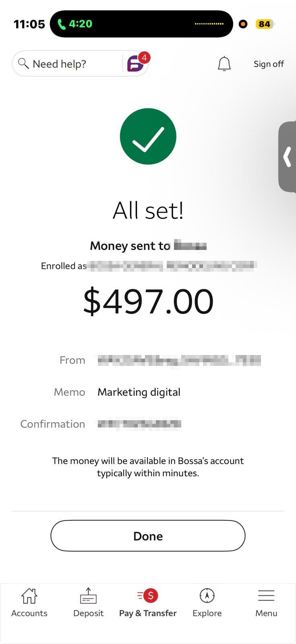Screen dimensions: 296x644
Task: Tap the All set! heading
Action: point(148,210)
